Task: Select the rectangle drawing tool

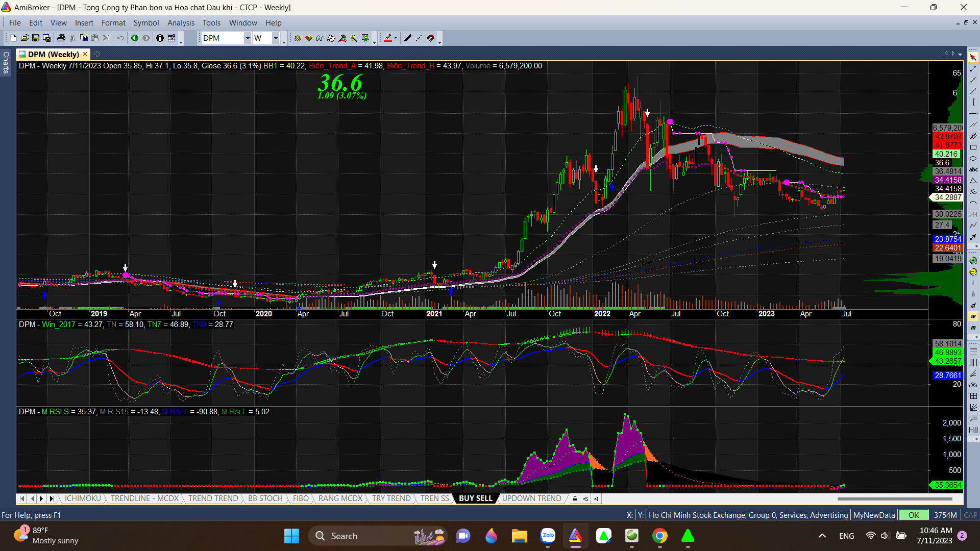Action: [x=973, y=147]
